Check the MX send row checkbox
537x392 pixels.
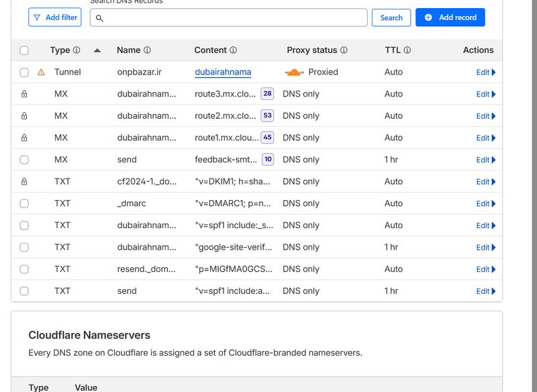click(24, 160)
